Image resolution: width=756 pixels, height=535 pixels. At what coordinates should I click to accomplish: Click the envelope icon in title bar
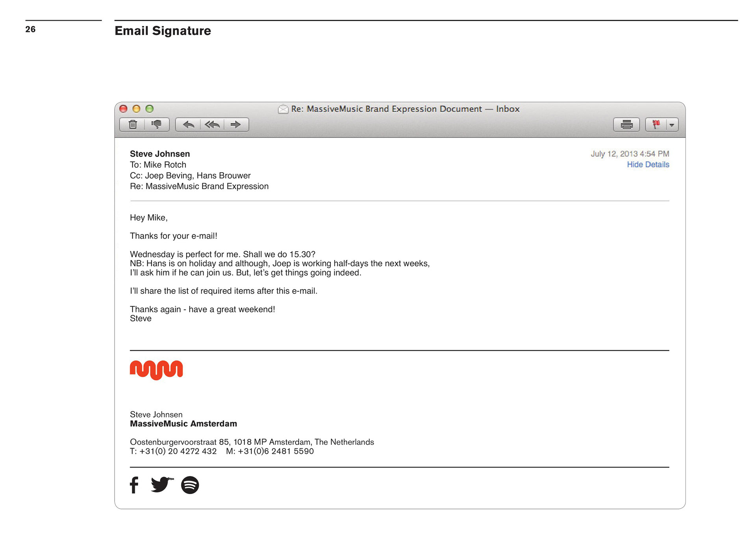pyautogui.click(x=283, y=109)
